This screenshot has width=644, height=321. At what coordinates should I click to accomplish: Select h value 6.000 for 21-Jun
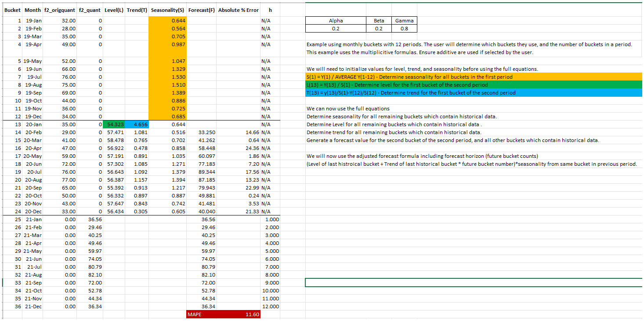(270, 259)
